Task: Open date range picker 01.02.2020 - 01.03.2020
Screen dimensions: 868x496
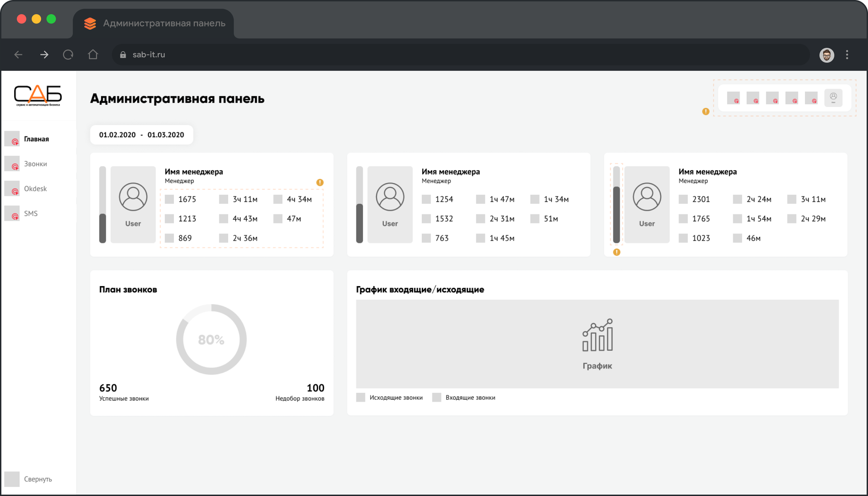Action: pyautogui.click(x=141, y=135)
